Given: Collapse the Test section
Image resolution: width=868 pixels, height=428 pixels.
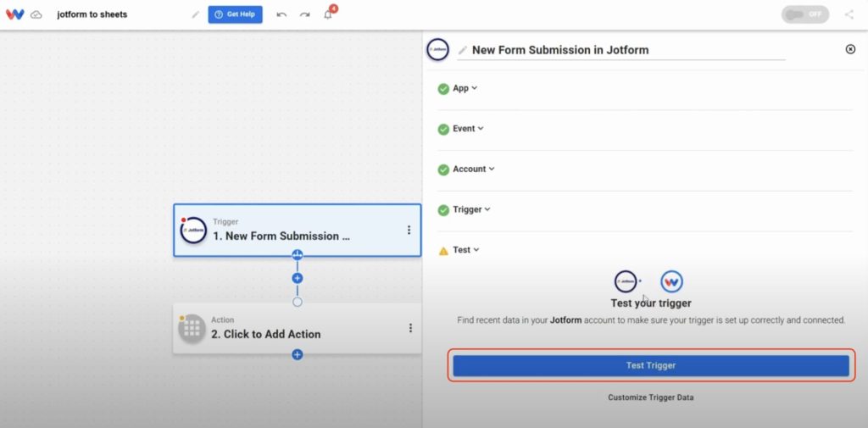Looking at the screenshot, I should (x=466, y=250).
